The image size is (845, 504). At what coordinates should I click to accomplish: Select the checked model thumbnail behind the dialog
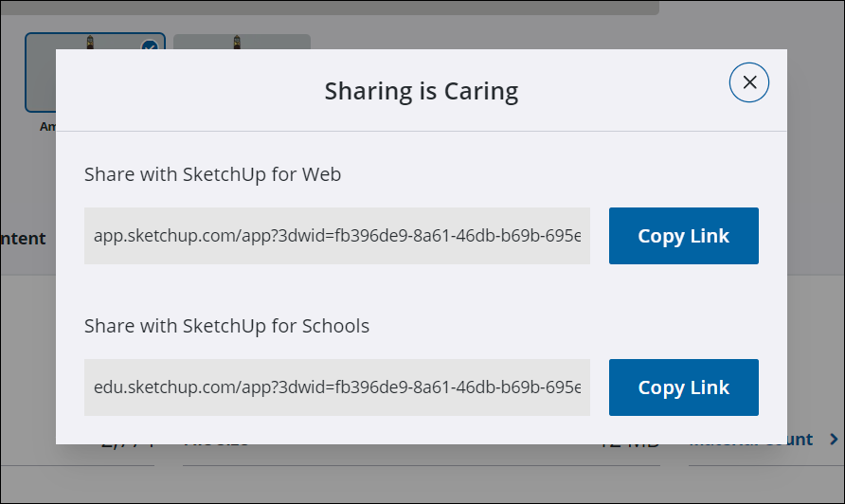(x=41, y=72)
